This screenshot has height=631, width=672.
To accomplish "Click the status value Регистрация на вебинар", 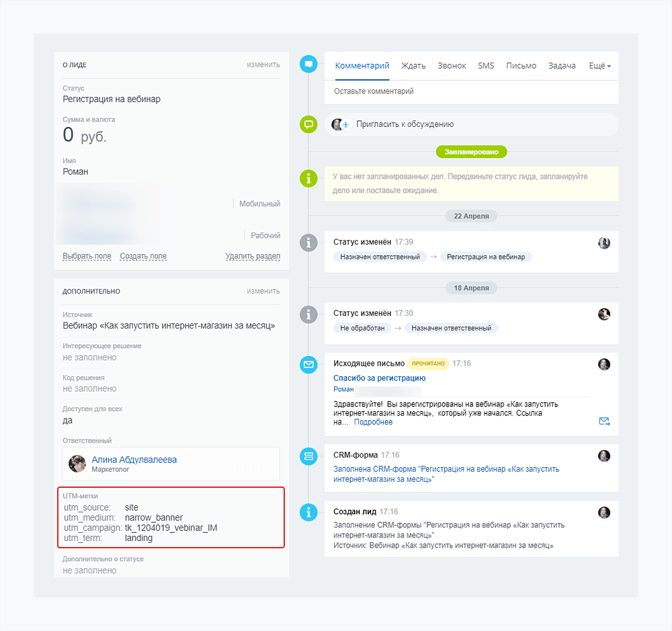I will (112, 99).
